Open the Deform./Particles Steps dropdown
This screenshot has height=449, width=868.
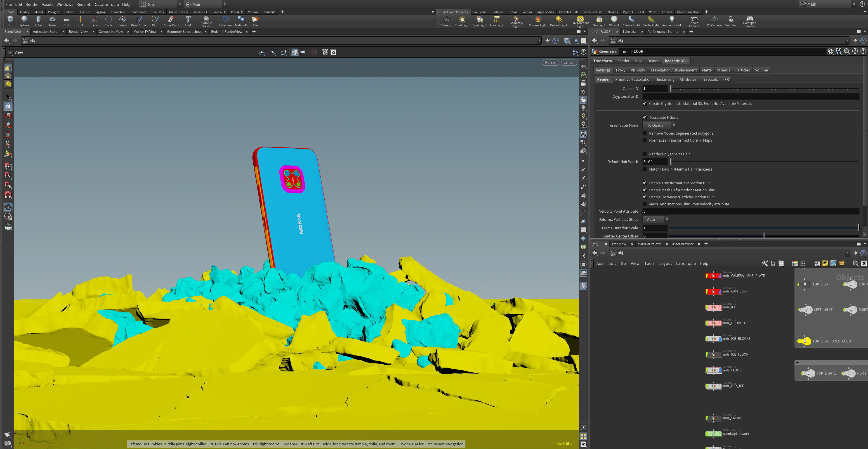tap(655, 219)
